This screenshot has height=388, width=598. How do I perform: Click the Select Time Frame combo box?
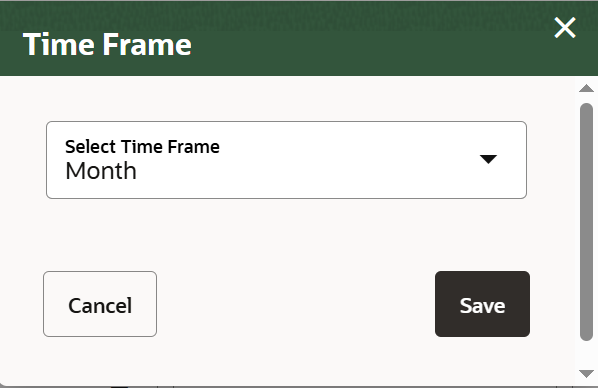(286, 160)
